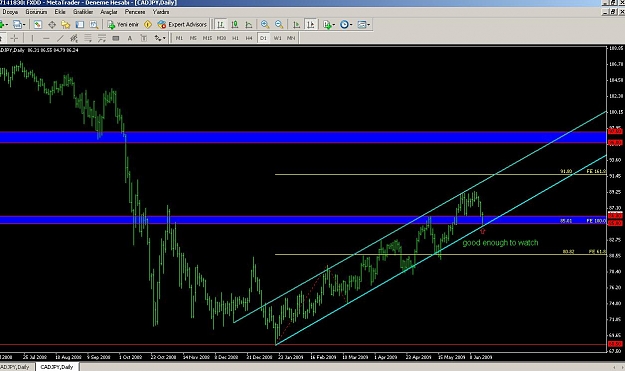The image size is (625, 371).
Task: Open the Market Watch window icon
Action: click(x=37, y=25)
